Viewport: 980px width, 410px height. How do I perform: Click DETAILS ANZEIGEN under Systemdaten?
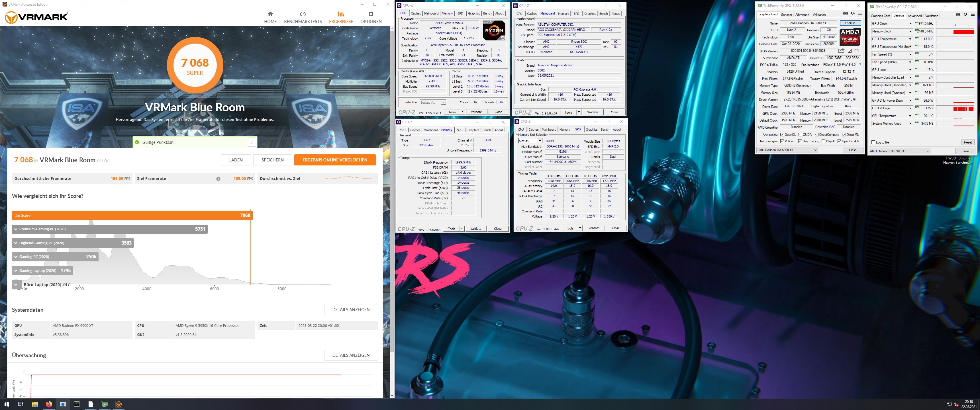(x=351, y=309)
